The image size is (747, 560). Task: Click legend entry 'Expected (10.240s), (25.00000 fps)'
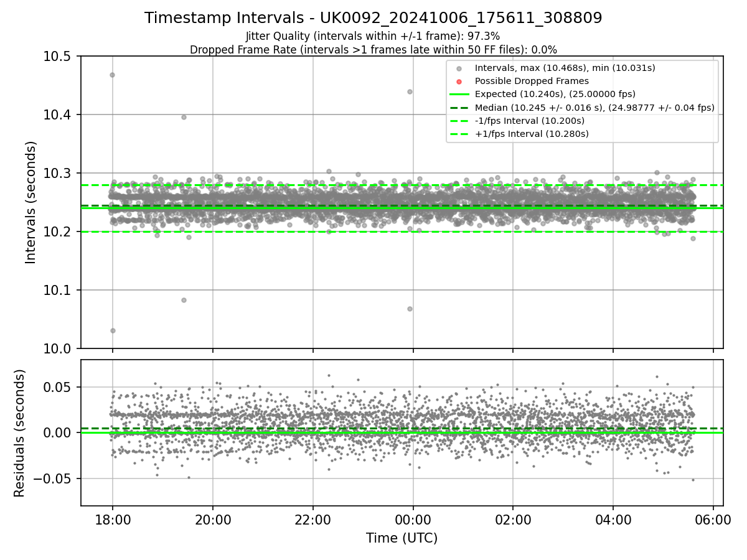coord(555,95)
